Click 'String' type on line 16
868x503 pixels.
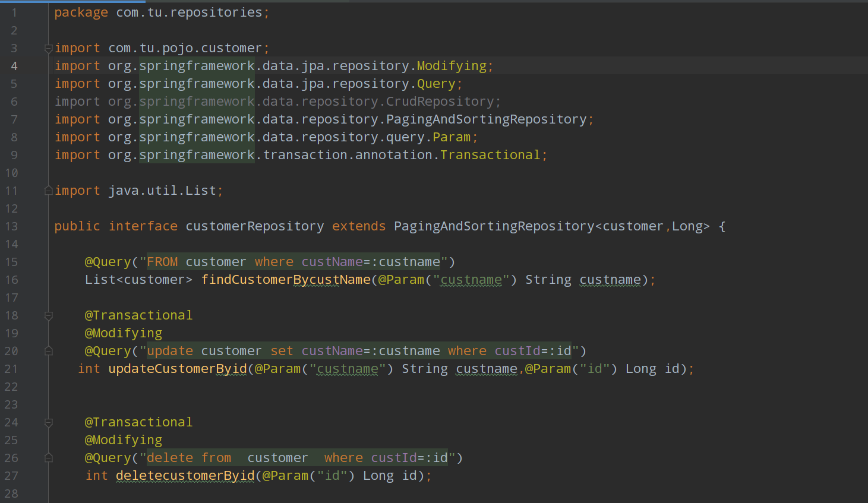click(548, 280)
